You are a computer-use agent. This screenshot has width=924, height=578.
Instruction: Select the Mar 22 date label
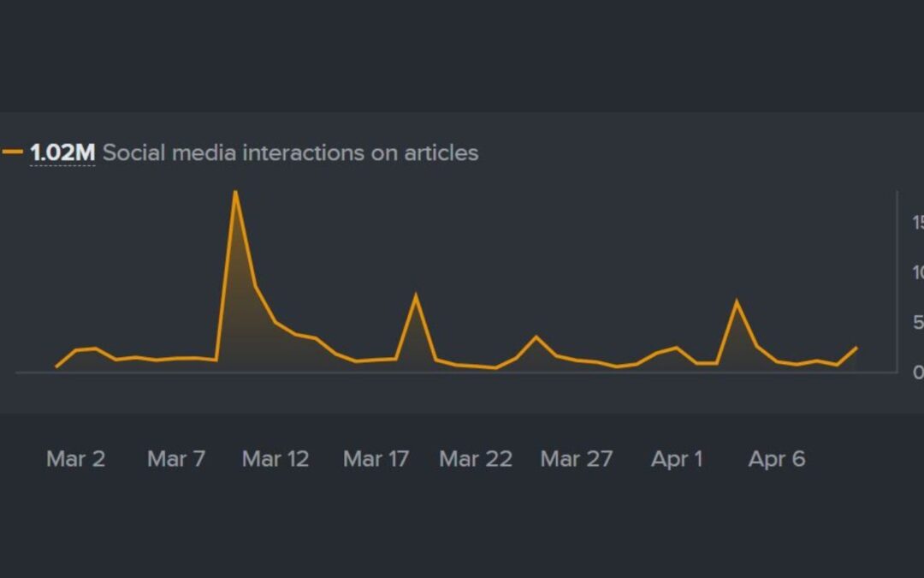[x=475, y=459]
